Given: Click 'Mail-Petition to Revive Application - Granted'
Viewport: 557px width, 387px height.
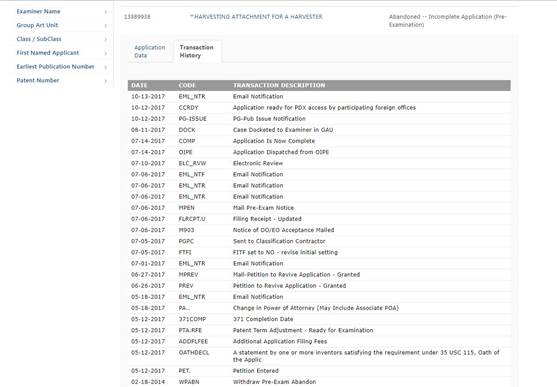Looking at the screenshot, I should pyautogui.click(x=296, y=275).
